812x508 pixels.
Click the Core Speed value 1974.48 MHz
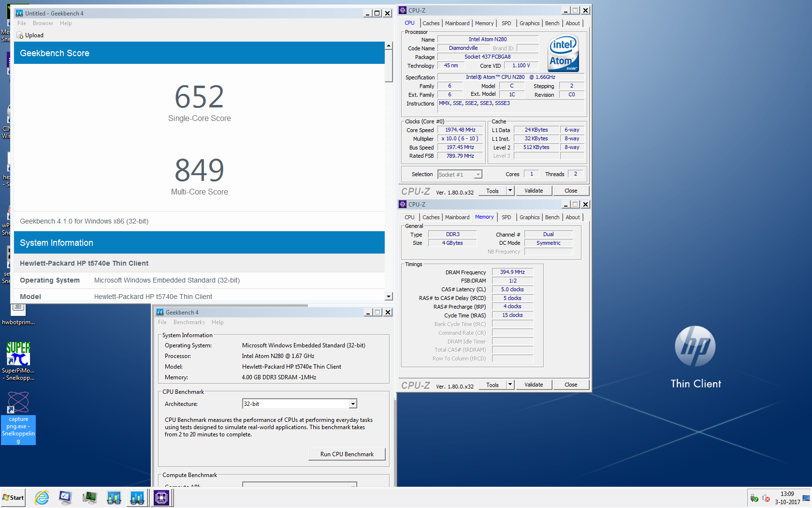pyautogui.click(x=460, y=130)
